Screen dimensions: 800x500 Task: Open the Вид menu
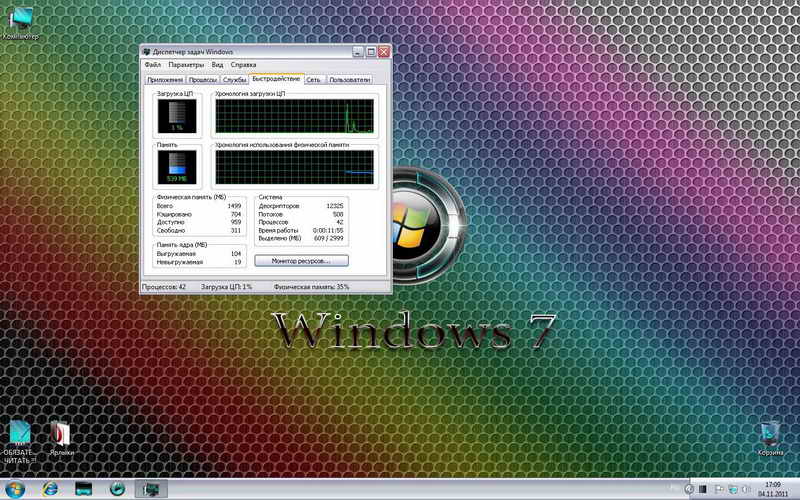tap(217, 65)
